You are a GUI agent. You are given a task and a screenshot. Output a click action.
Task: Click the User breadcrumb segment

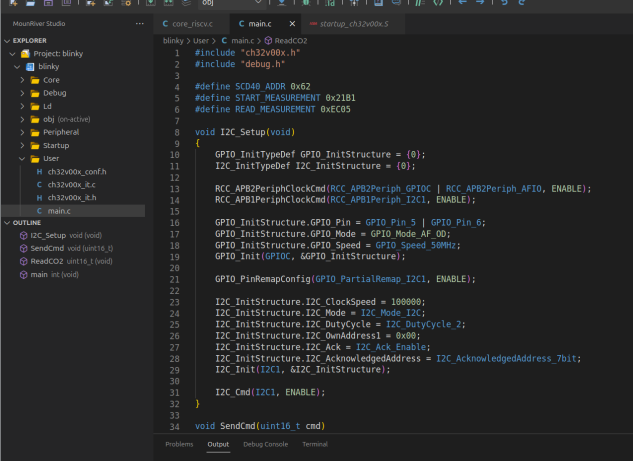coord(201,40)
